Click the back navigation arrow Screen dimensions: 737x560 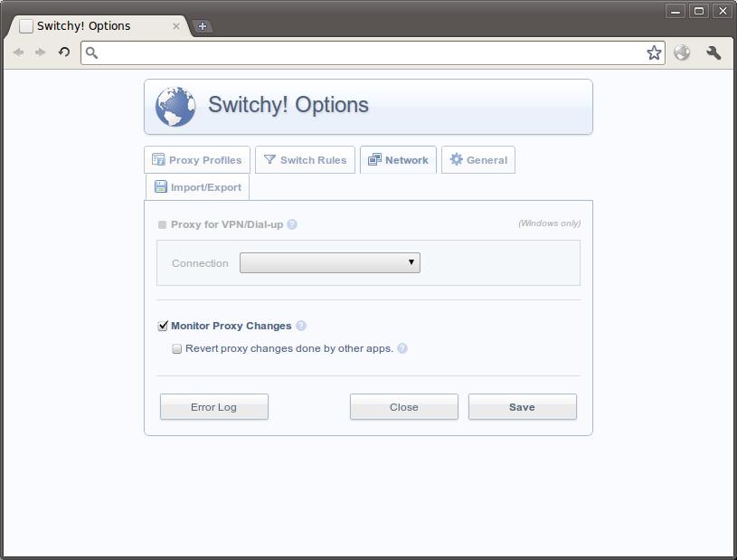pos(18,52)
